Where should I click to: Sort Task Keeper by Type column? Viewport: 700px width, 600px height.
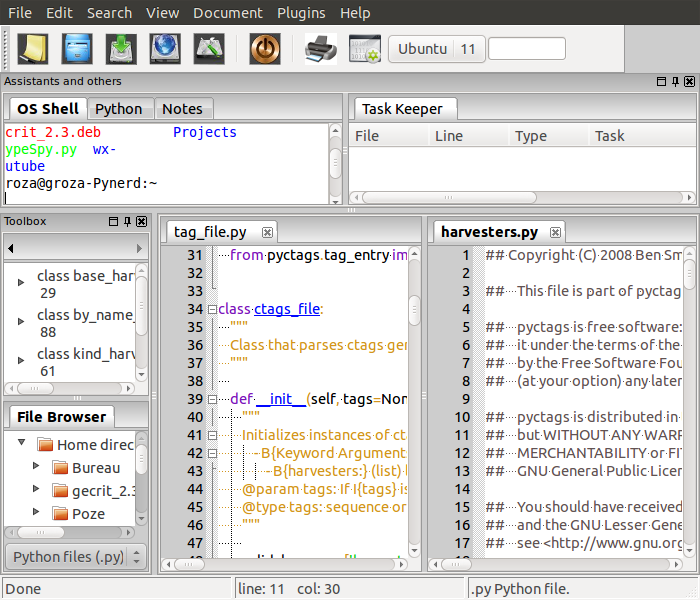(549, 136)
